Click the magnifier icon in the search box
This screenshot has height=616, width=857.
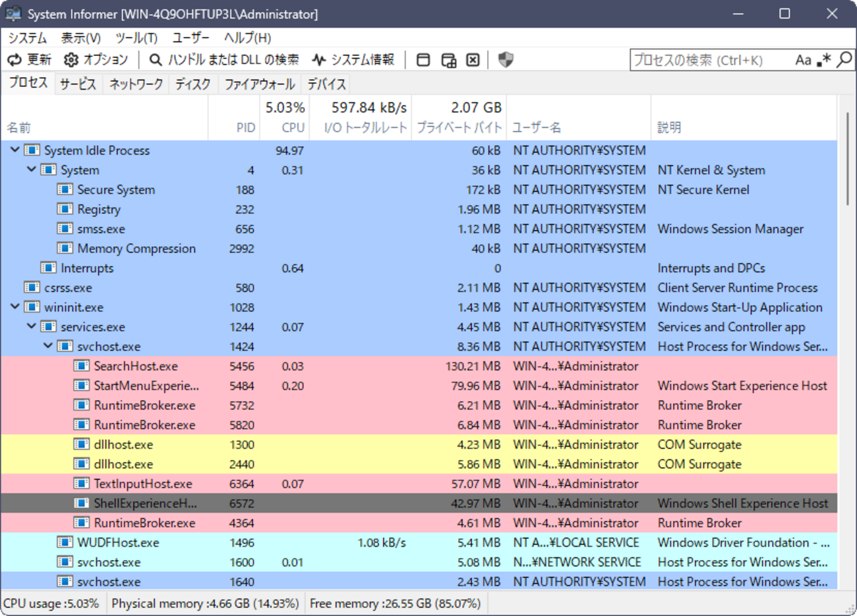(844, 60)
